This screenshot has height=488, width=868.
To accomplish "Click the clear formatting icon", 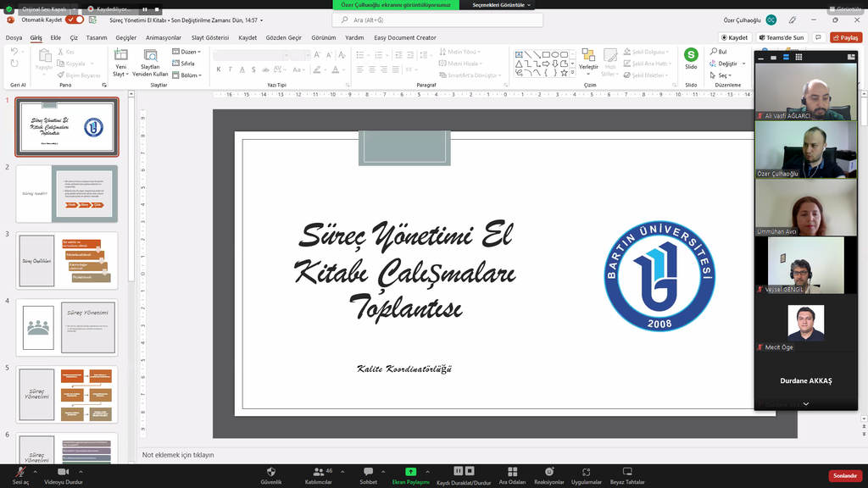I will coord(342,55).
